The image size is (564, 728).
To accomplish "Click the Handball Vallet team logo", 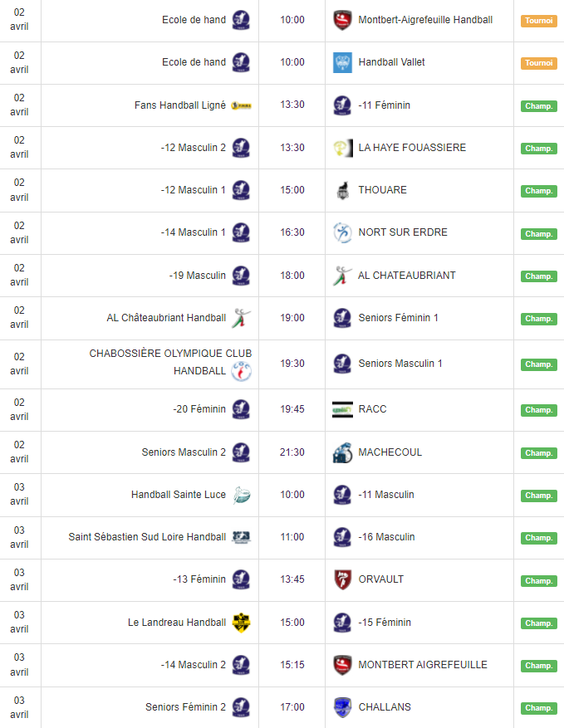I will [x=342, y=62].
